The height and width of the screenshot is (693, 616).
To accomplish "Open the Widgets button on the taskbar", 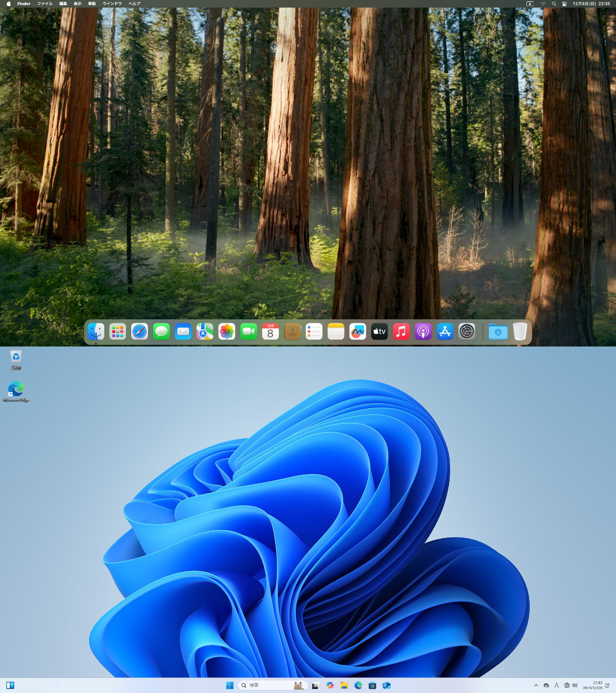I will click(10, 685).
